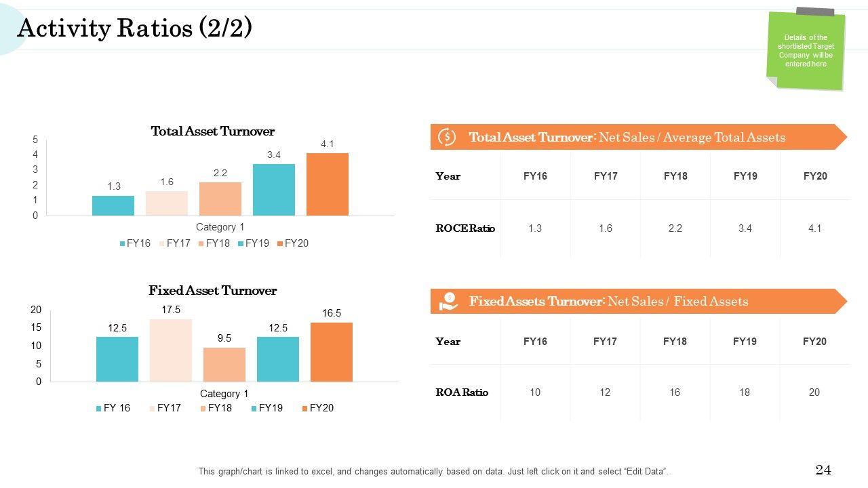Select the slide number 24
Image resolution: width=868 pixels, height=488 pixels.
click(823, 470)
